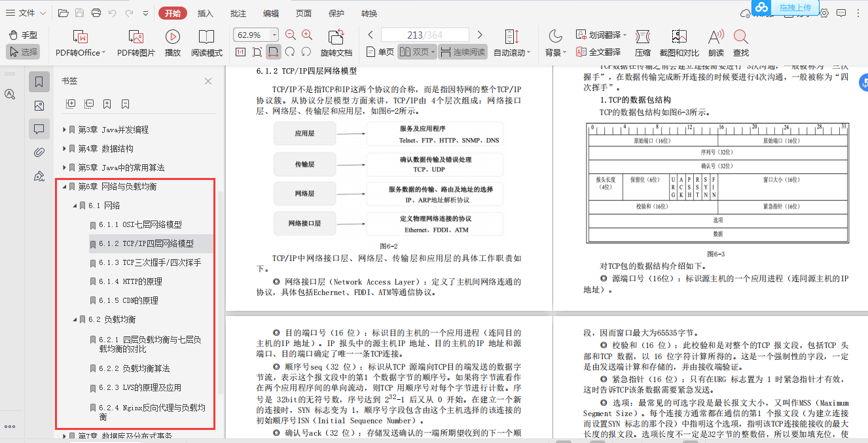
Task: Start the 播放 playback mode
Action: (x=172, y=43)
